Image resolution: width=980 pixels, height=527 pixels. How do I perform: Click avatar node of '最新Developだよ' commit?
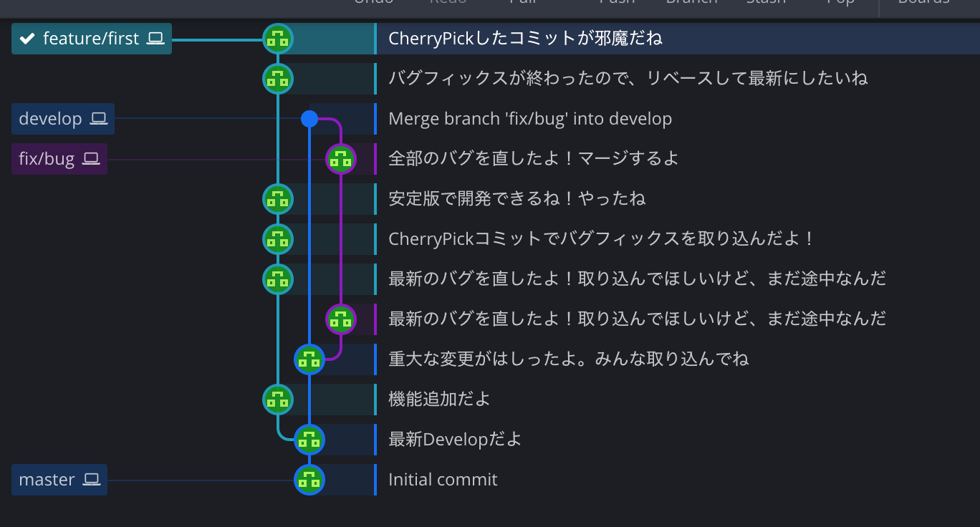click(309, 440)
